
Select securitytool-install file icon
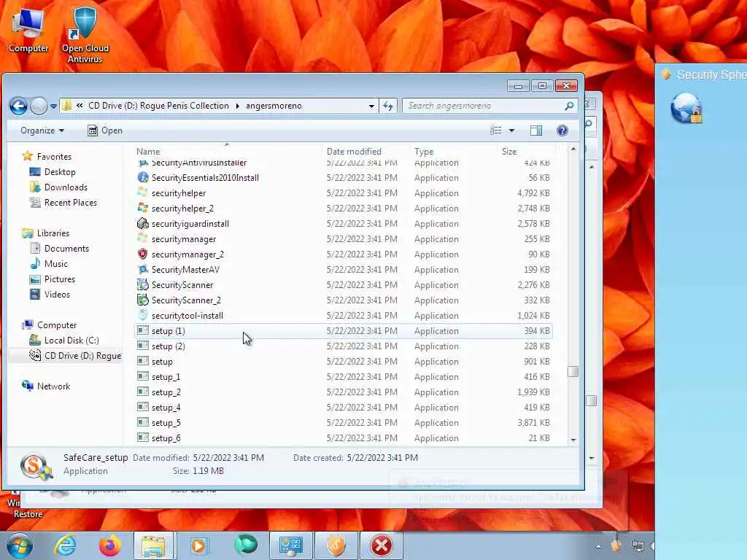142,315
